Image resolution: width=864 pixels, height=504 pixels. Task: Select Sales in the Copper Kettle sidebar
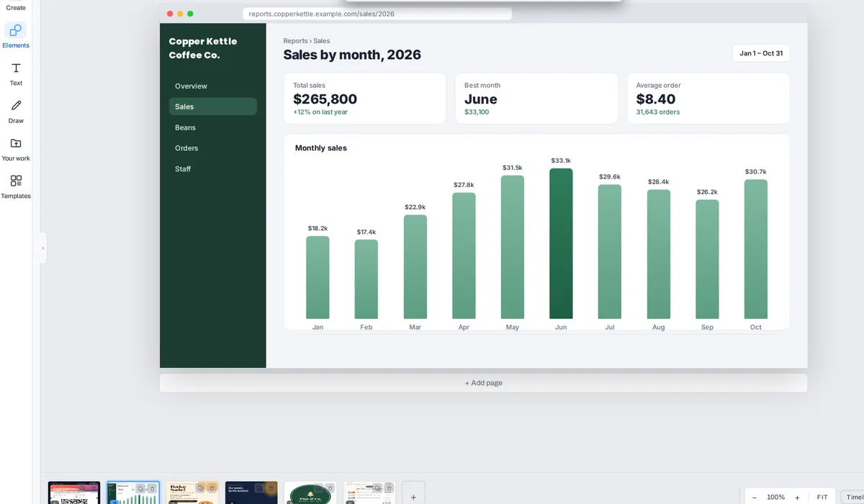click(213, 107)
